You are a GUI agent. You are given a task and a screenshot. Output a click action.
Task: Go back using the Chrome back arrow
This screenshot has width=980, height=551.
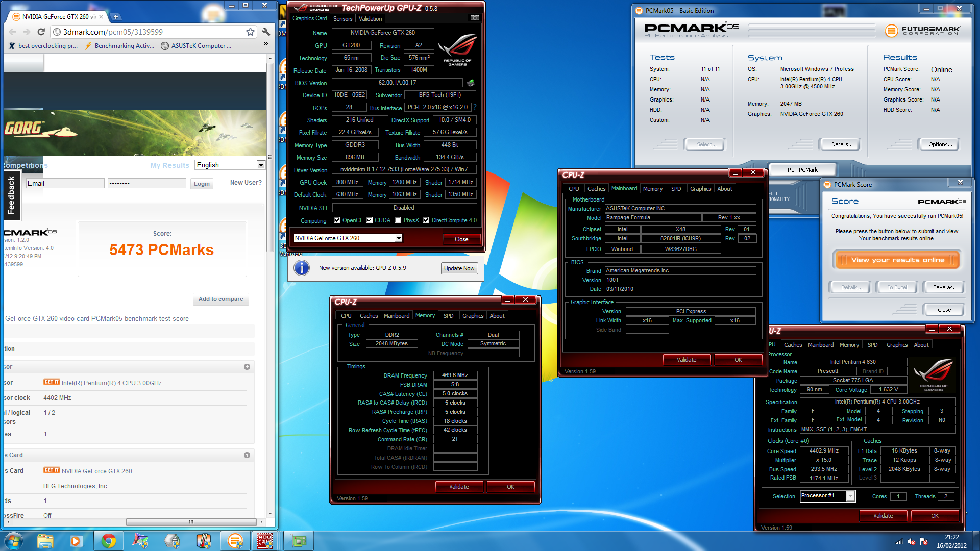click(13, 32)
